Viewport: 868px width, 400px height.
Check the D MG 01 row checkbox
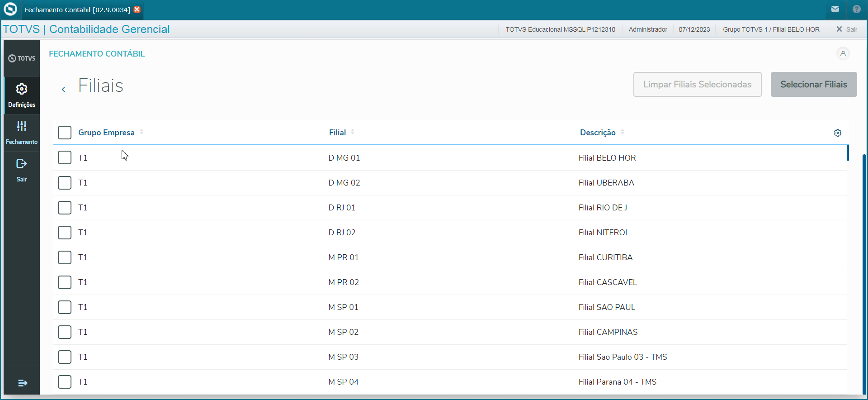(x=65, y=157)
